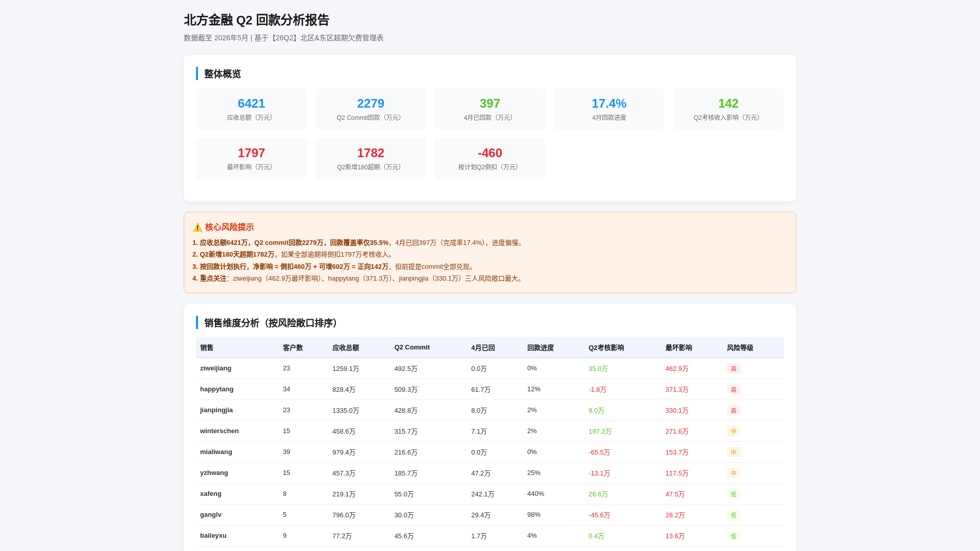Viewport: 980px width, 551px height.
Task: Click the subtitle line 数据截至 2026年5月
Action: [284, 38]
